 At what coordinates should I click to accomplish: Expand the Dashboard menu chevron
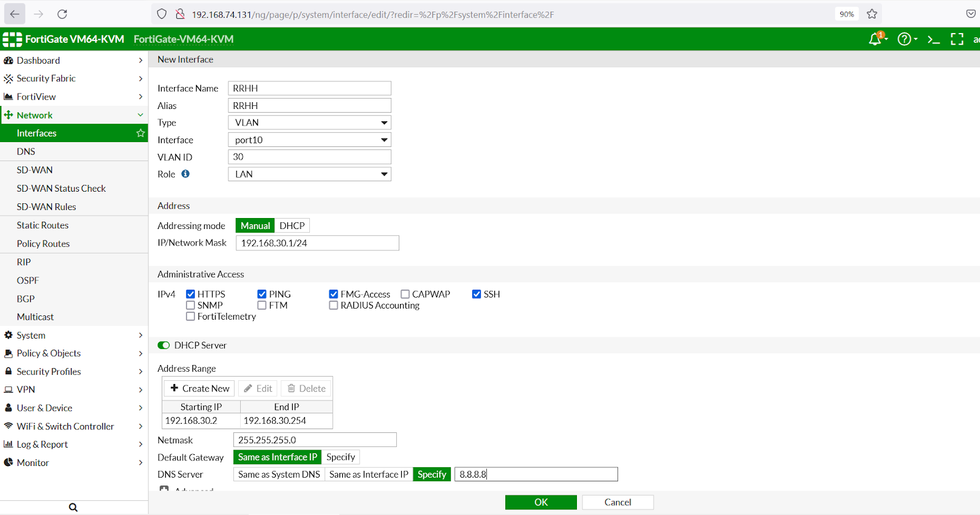[140, 61]
